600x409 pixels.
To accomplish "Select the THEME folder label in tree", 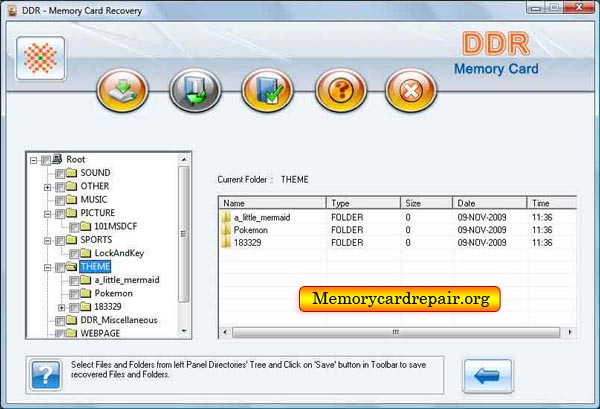I will 95,266.
